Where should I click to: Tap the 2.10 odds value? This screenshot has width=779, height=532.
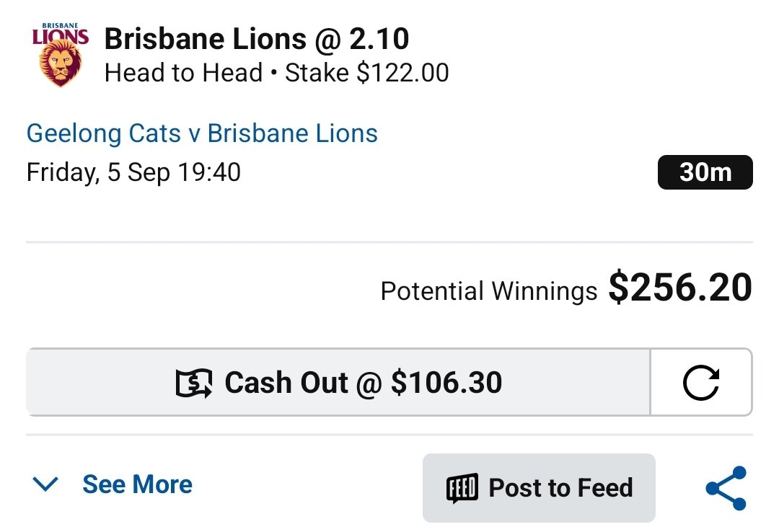379,39
